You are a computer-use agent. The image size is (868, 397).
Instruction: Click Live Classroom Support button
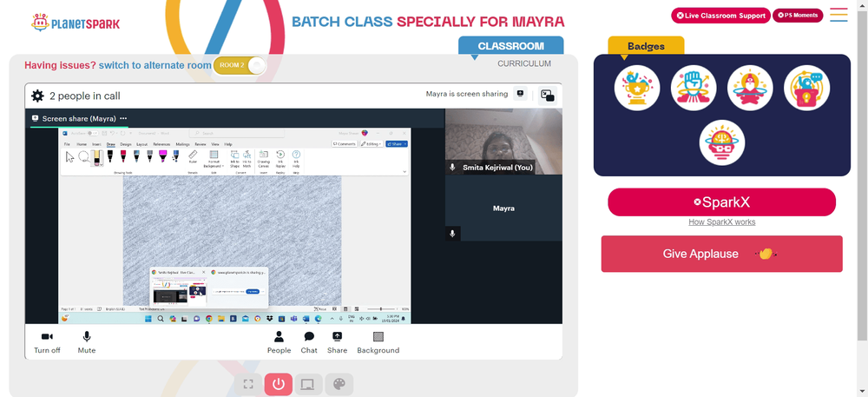click(720, 16)
